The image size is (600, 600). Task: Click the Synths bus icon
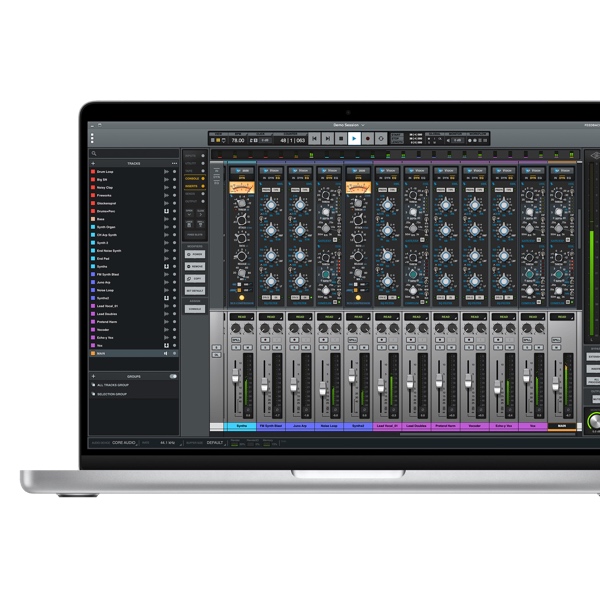click(x=166, y=266)
